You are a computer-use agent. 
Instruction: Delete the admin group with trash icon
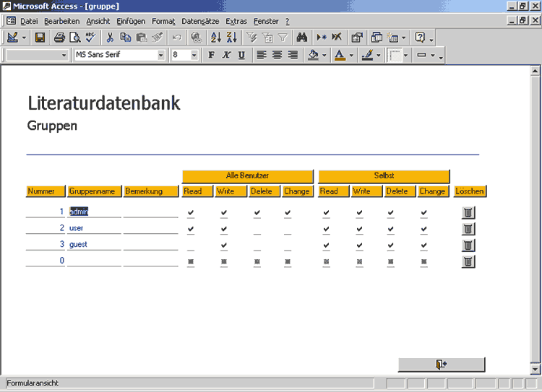(468, 212)
